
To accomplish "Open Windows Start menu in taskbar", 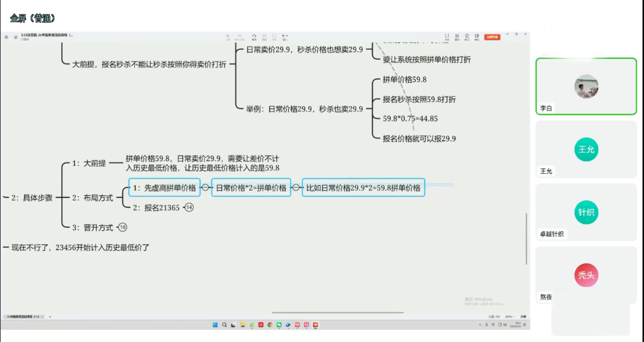I will tap(215, 325).
